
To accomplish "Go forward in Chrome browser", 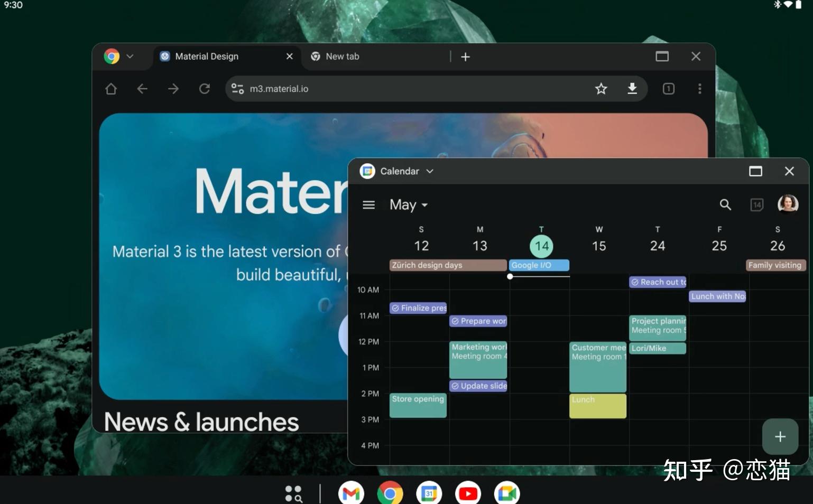I will pyautogui.click(x=173, y=89).
